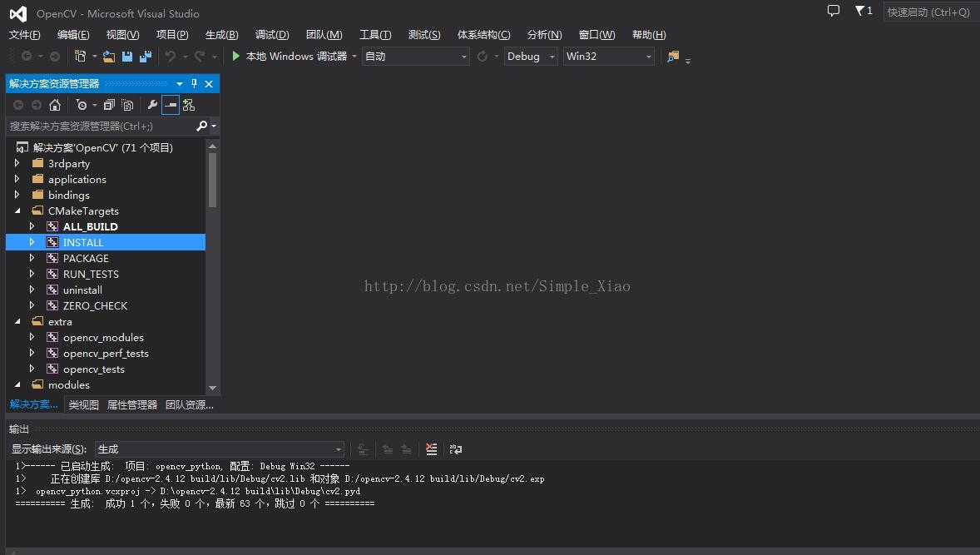This screenshot has height=555, width=980.
Task: Close the Solution Explorer panel
Action: click(209, 84)
